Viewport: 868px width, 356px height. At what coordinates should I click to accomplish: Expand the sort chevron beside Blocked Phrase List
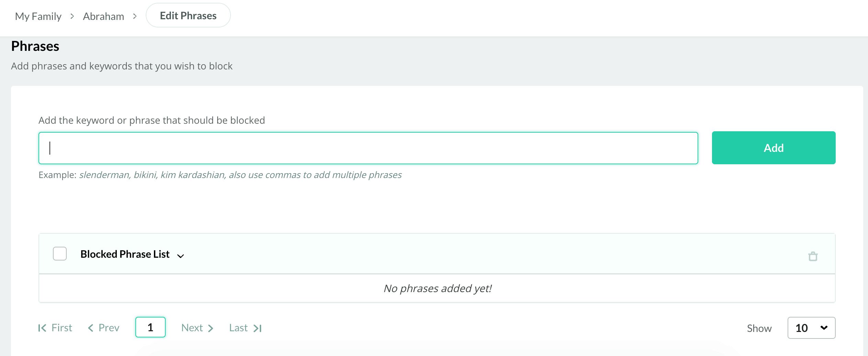(180, 256)
